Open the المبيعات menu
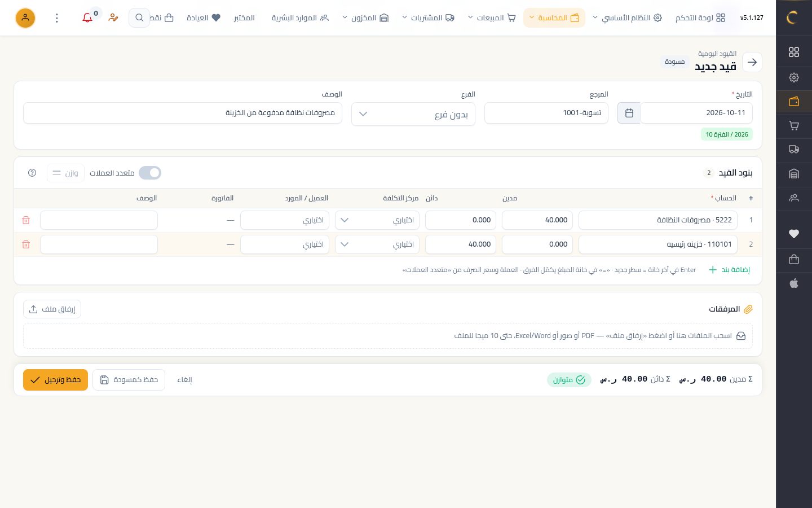 [492, 18]
